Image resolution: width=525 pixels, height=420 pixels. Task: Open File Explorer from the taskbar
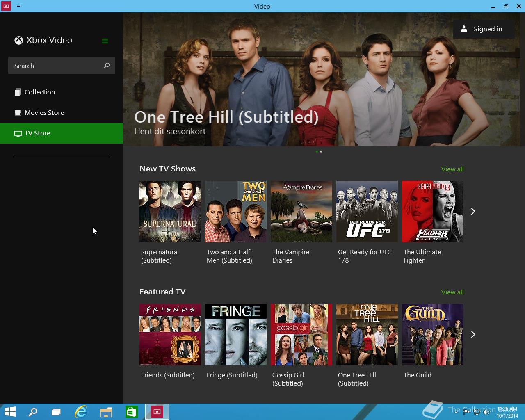106,412
